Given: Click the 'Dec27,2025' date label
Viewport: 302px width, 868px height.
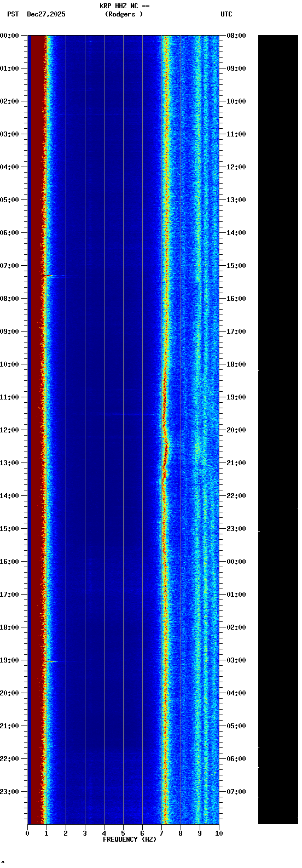Looking at the screenshot, I should pyautogui.click(x=46, y=14).
